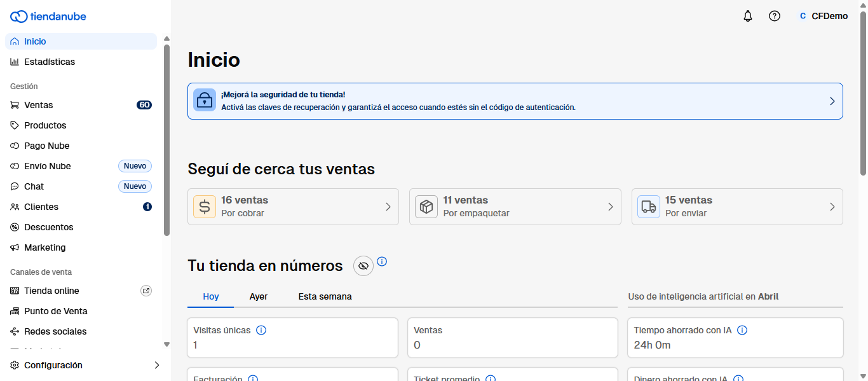
Task: Open the 15 ventas Por enviar card
Action: pos(736,207)
